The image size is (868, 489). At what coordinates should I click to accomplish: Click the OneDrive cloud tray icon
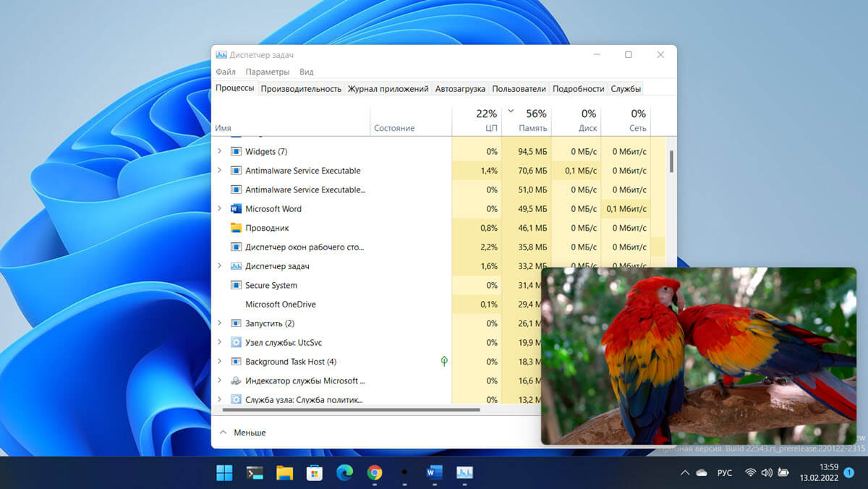coord(701,473)
